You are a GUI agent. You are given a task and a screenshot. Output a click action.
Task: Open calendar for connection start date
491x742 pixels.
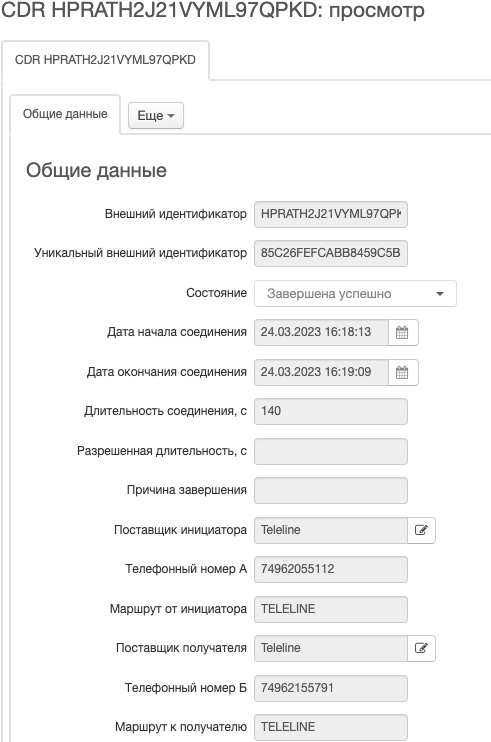tap(403, 332)
